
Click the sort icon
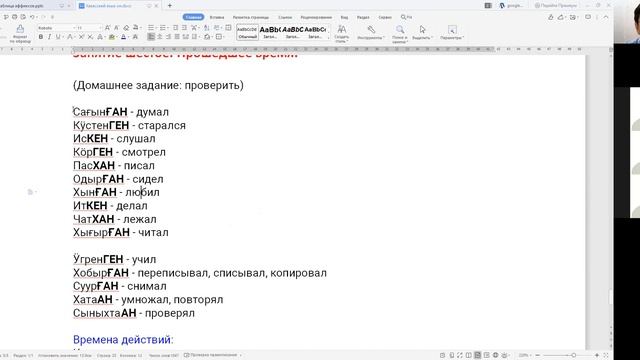tap(207, 28)
